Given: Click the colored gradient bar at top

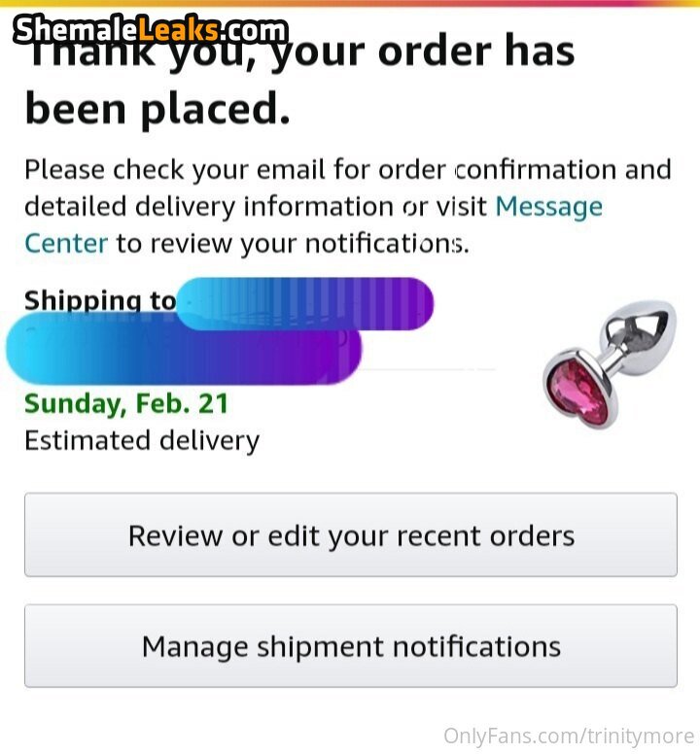Looking at the screenshot, I should (x=486, y=3).
